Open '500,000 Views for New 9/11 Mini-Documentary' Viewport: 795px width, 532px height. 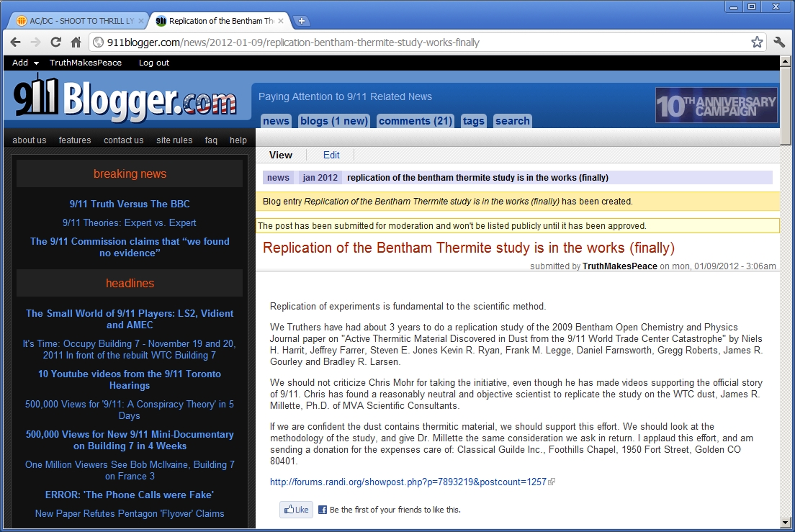[x=130, y=441]
